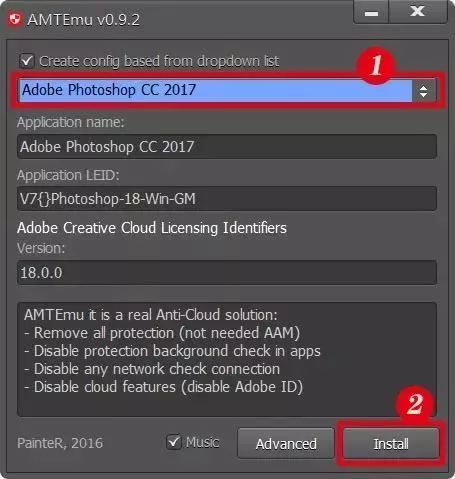This screenshot has height=479, width=455.
Task: Click the PainteR, 2016 credit label
Action: coord(60,443)
